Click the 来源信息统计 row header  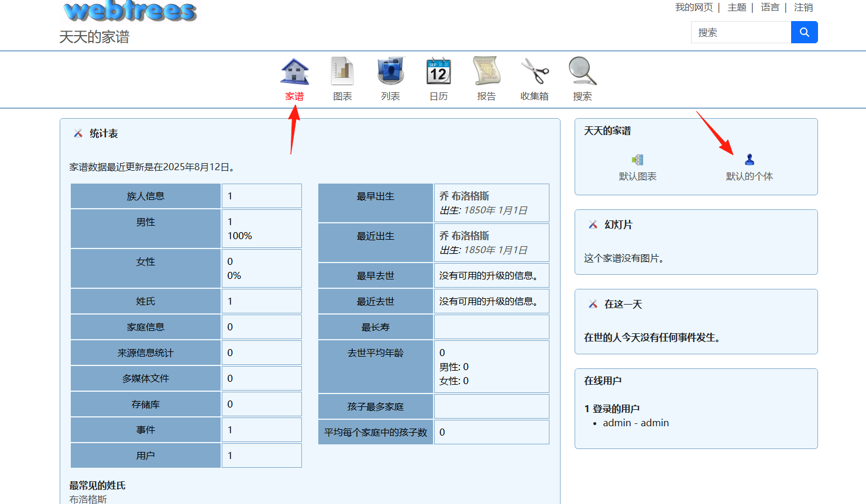tap(146, 353)
